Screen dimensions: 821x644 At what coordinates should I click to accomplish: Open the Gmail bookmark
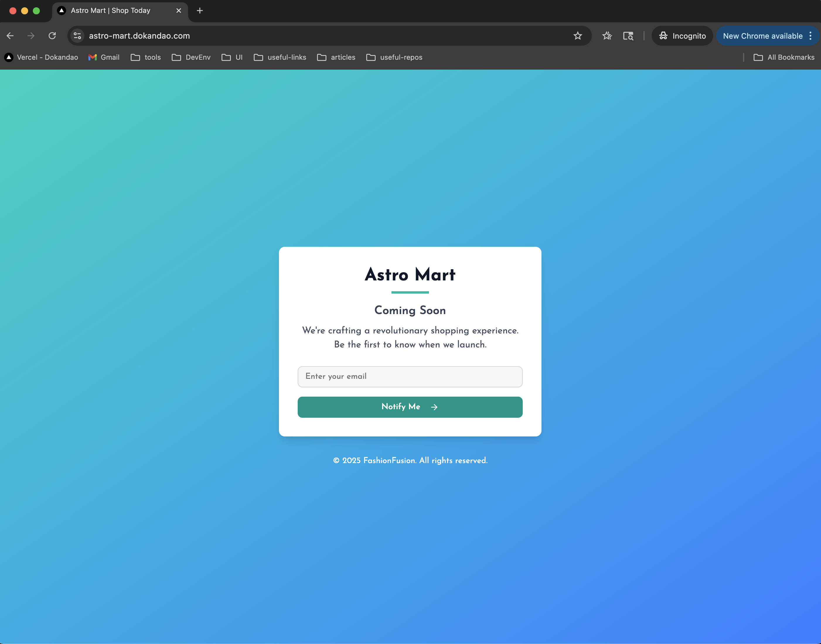click(104, 57)
